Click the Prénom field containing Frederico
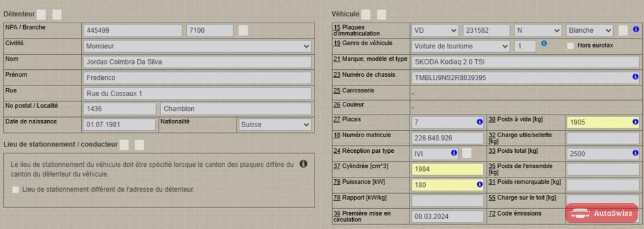Screen dimensions: 644x229 point(197,78)
